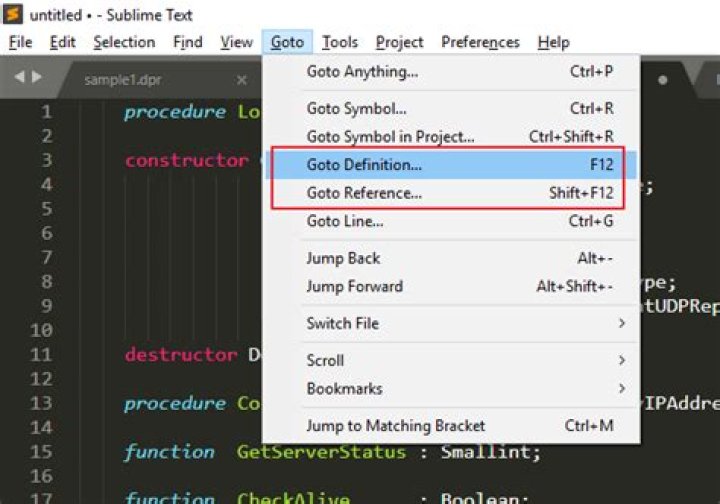Click the 'GetServerStatus' function name

pyautogui.click(x=321, y=452)
